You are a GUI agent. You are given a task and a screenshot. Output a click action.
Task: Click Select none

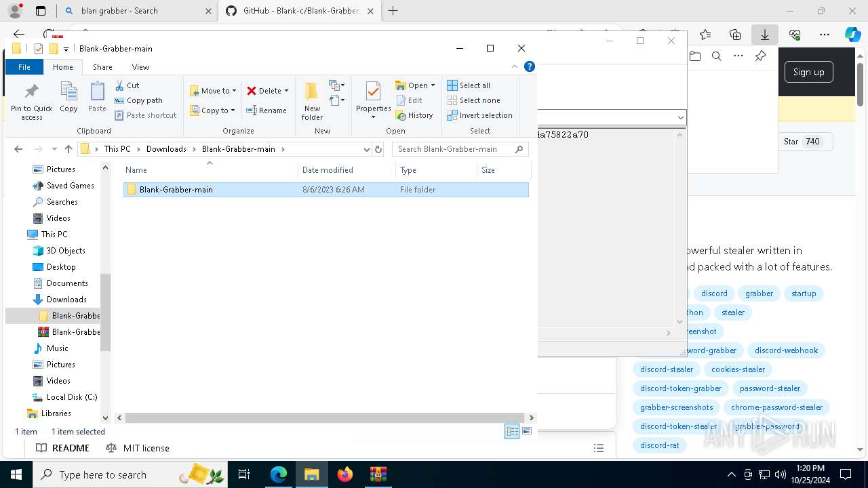click(473, 100)
